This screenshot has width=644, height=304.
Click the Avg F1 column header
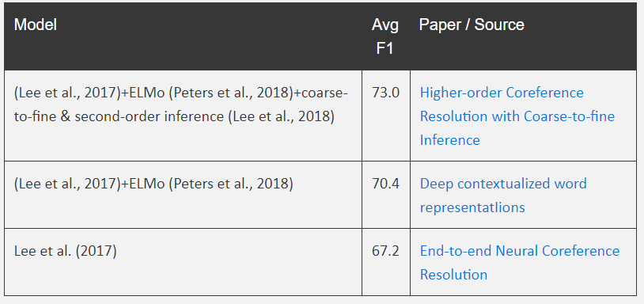[385, 36]
